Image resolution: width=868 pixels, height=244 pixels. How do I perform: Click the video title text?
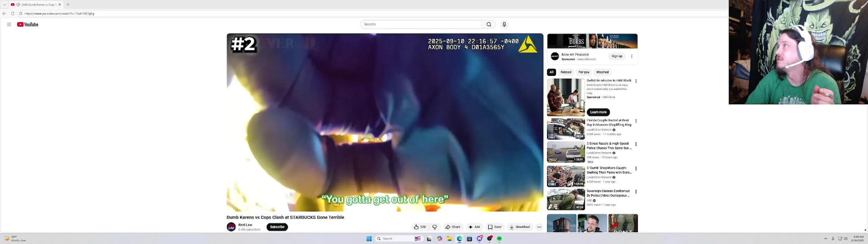285,218
